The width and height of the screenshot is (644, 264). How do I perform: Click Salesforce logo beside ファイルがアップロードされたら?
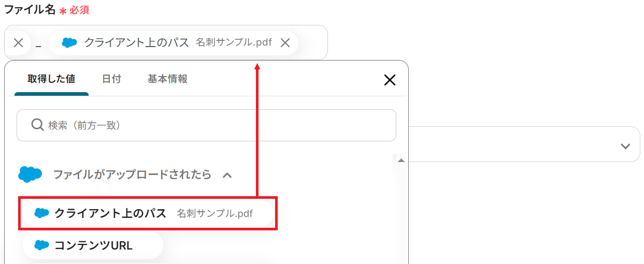tap(30, 174)
